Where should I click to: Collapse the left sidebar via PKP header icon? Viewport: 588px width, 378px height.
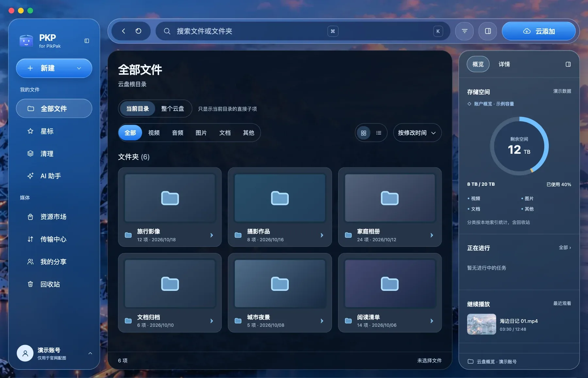87,41
